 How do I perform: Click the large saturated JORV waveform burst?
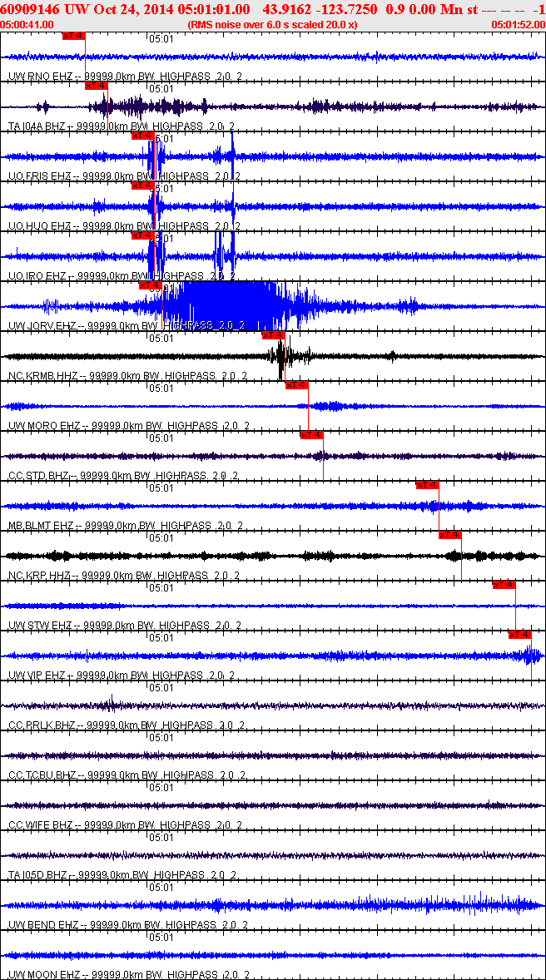231,306
